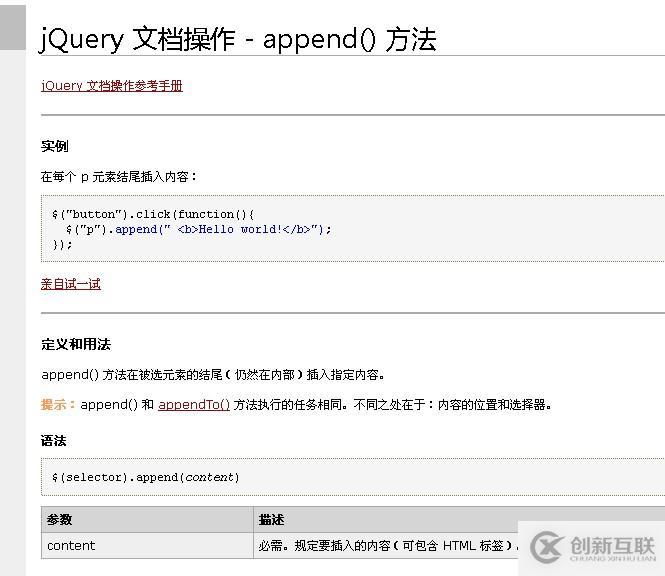The image size is (665, 576).
Task: Click the 语法 section heading
Action: [x=53, y=441]
